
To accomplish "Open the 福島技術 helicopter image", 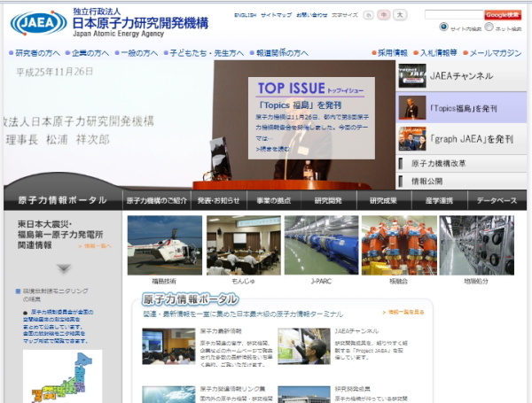I will [164, 244].
